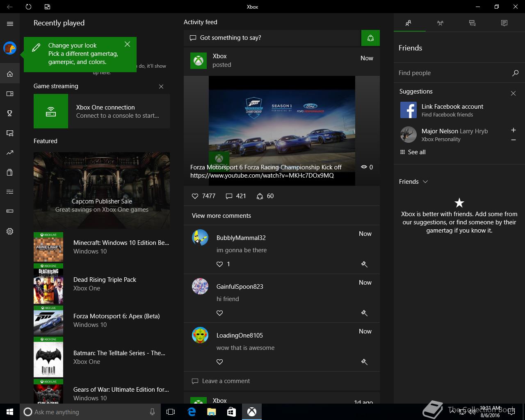
Task: Open Windows Start menu
Action: point(10,412)
